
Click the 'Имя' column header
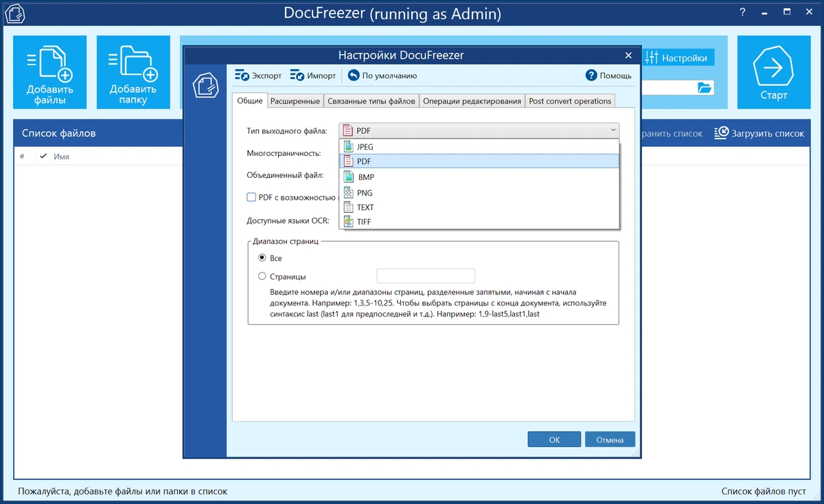(61, 157)
